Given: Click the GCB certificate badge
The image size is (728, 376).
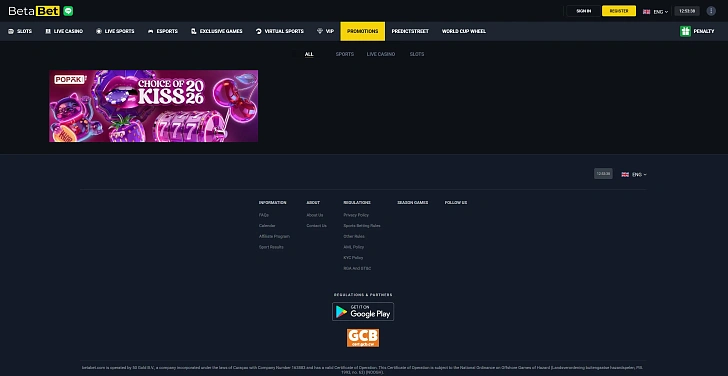Looking at the screenshot, I should [x=363, y=338].
